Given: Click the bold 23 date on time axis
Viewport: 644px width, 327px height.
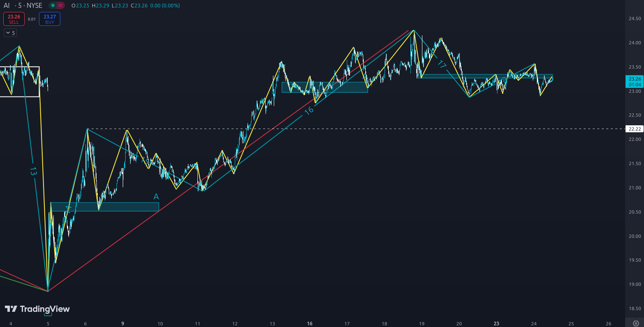Looking at the screenshot, I should coord(496,324).
